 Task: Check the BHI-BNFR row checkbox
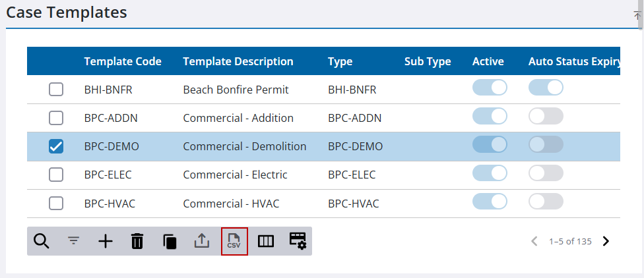pyautogui.click(x=56, y=90)
